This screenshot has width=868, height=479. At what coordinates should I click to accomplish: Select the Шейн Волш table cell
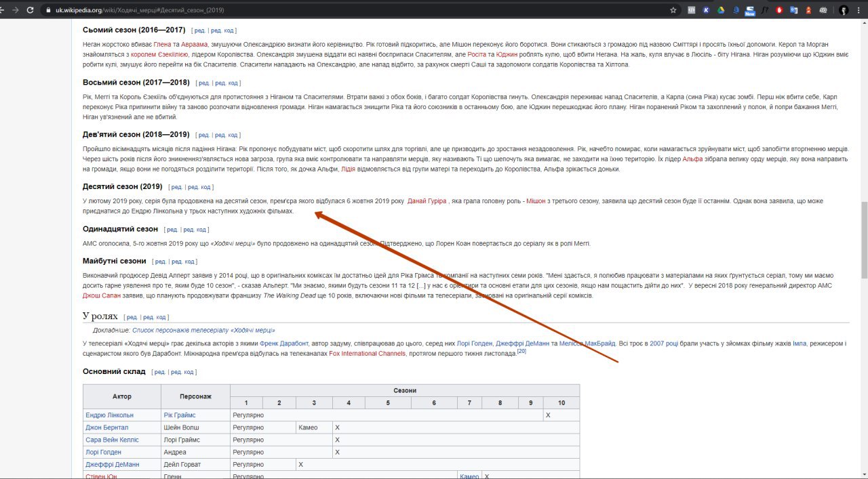pos(196,428)
